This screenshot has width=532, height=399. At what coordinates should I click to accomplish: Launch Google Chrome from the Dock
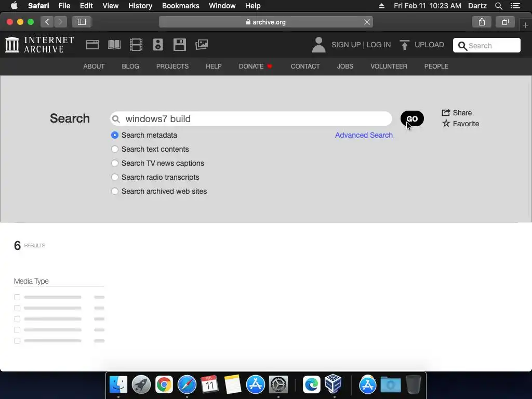point(164,385)
